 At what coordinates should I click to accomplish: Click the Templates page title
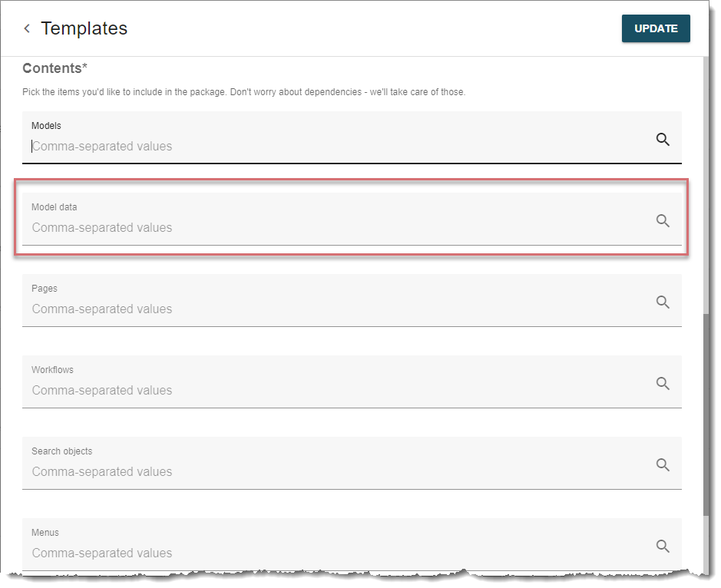[84, 28]
